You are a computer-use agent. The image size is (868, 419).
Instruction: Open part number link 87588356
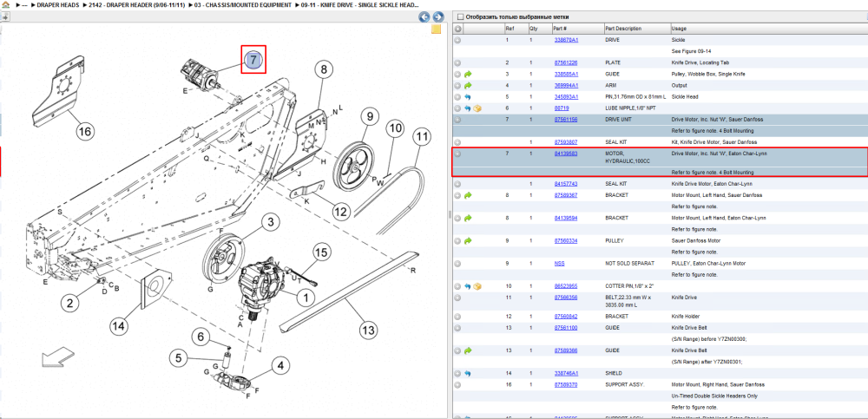(566, 298)
